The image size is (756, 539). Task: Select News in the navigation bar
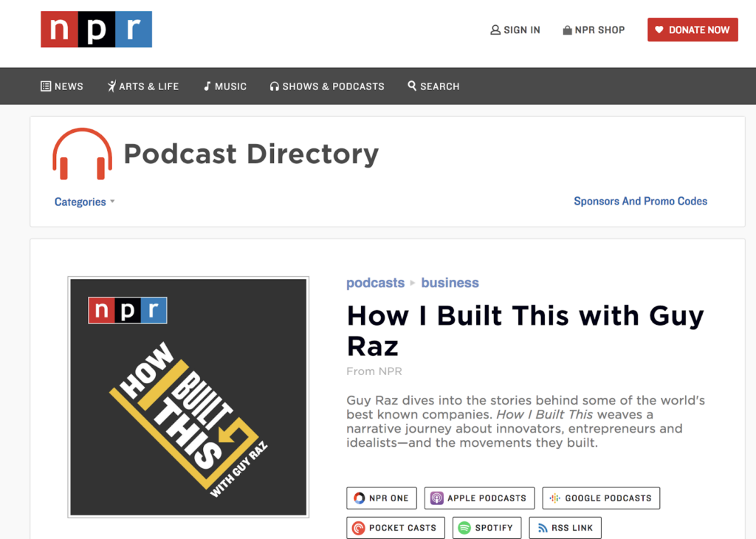[x=62, y=86]
